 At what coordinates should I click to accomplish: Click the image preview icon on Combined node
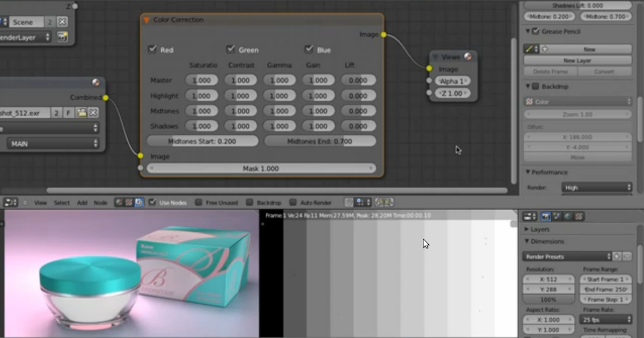click(x=95, y=83)
